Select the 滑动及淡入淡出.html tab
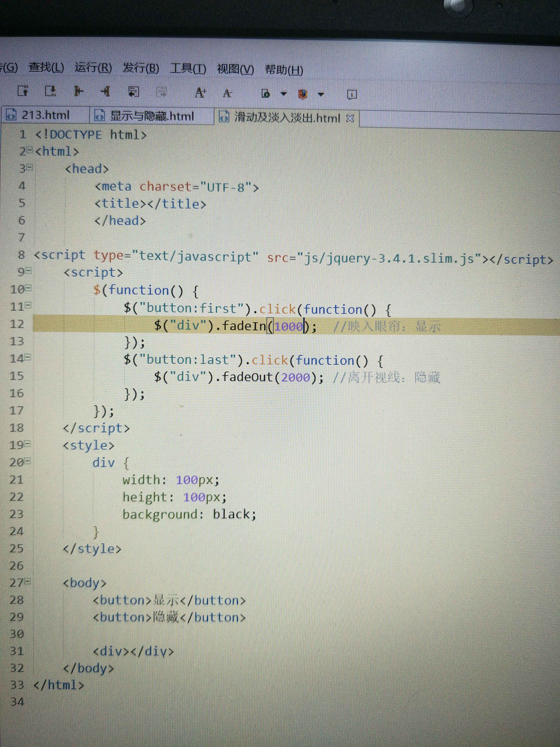Image resolution: width=560 pixels, height=747 pixels. tap(287, 118)
